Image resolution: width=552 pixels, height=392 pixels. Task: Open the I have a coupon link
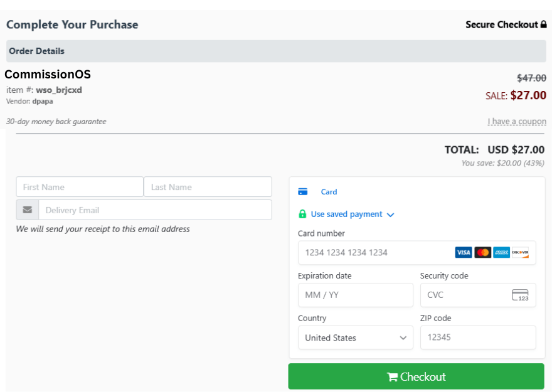pos(517,122)
